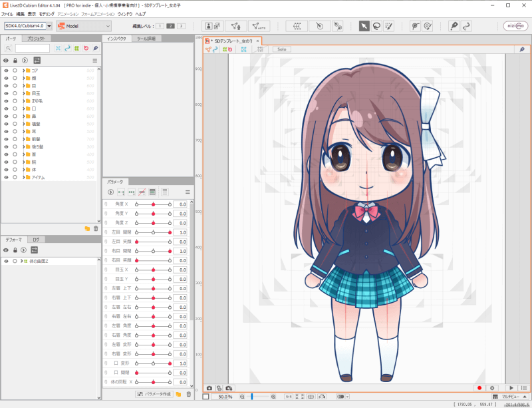Click the lock column icon in the parts panel header
Screen dimensions: 532x408
click(x=15, y=61)
